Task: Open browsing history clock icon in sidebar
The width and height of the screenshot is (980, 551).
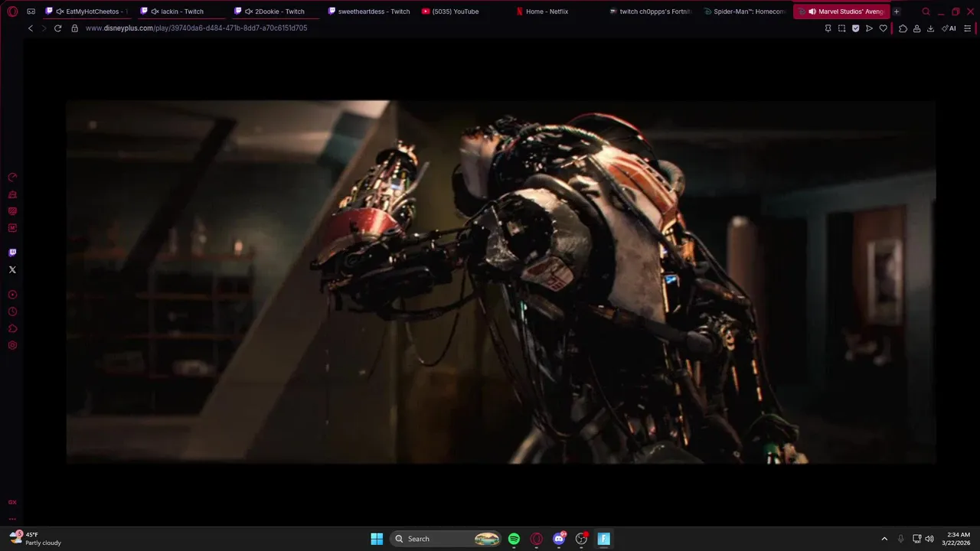Action: (x=12, y=311)
